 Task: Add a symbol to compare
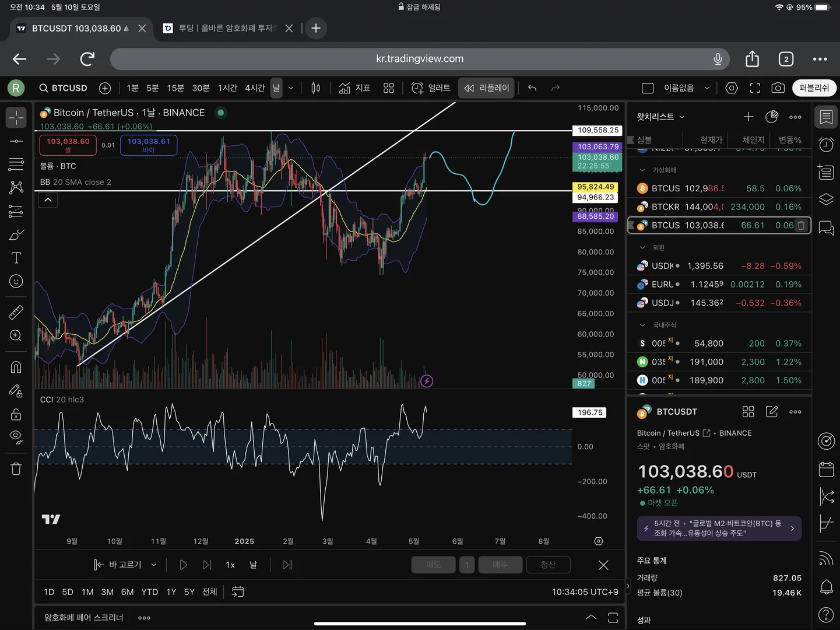coord(105,88)
